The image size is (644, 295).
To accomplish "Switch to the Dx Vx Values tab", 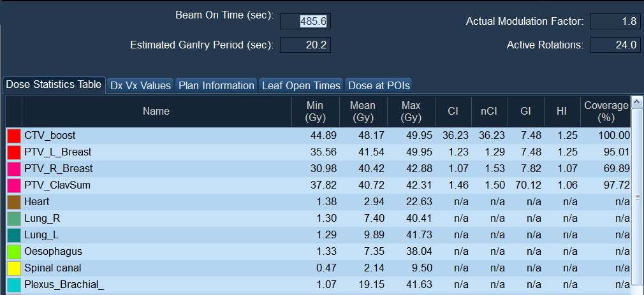I will click(140, 85).
